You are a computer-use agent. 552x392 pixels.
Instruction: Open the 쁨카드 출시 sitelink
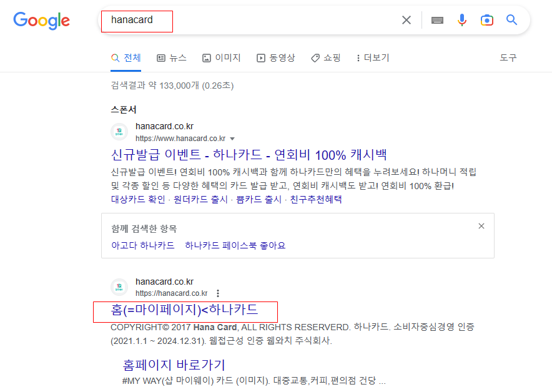(x=259, y=200)
